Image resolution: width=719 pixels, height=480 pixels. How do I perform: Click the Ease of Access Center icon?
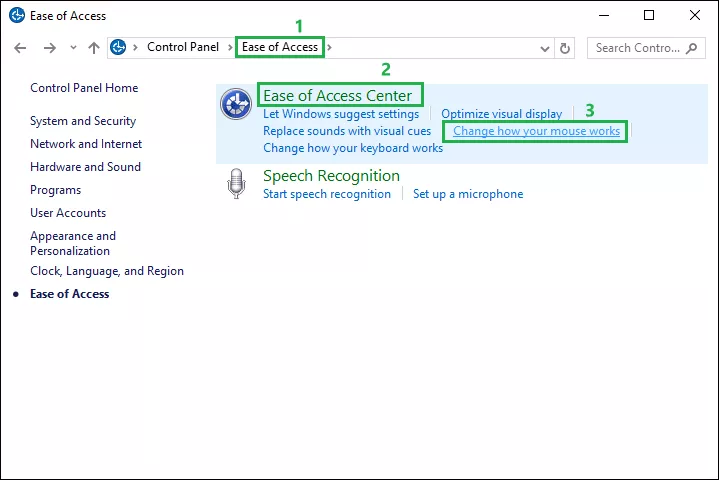click(236, 104)
